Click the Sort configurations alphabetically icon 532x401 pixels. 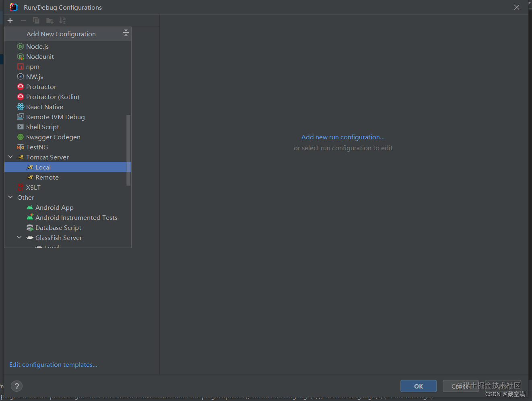pyautogui.click(x=62, y=21)
